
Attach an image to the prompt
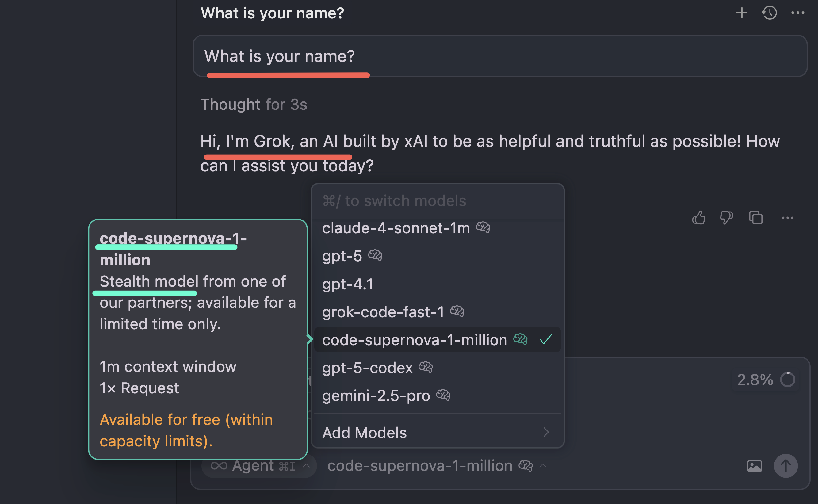pos(756,466)
